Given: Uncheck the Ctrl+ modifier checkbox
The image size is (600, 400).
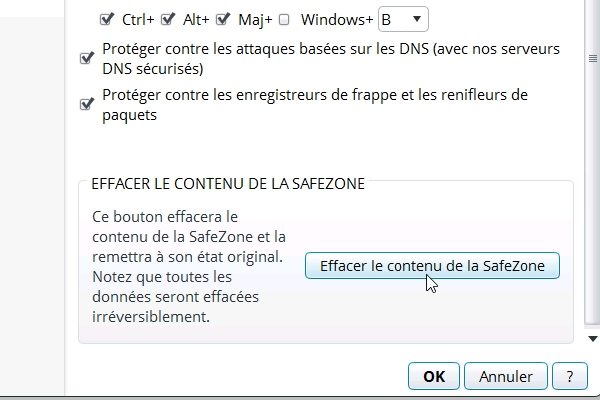Looking at the screenshot, I should point(106,19).
